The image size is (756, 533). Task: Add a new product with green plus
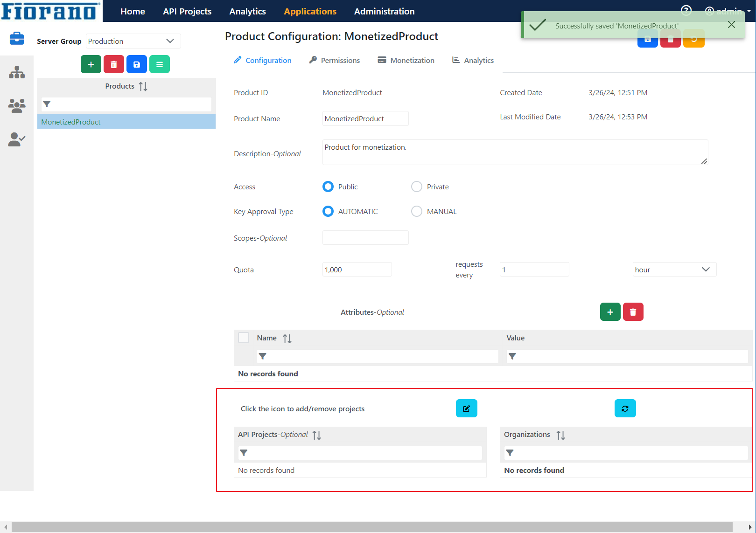(x=91, y=64)
